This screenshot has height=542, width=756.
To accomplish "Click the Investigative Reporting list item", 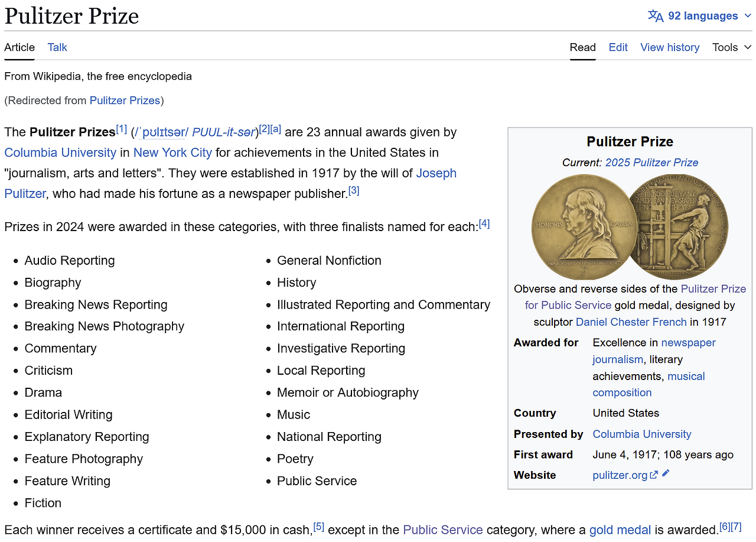I will (341, 349).
